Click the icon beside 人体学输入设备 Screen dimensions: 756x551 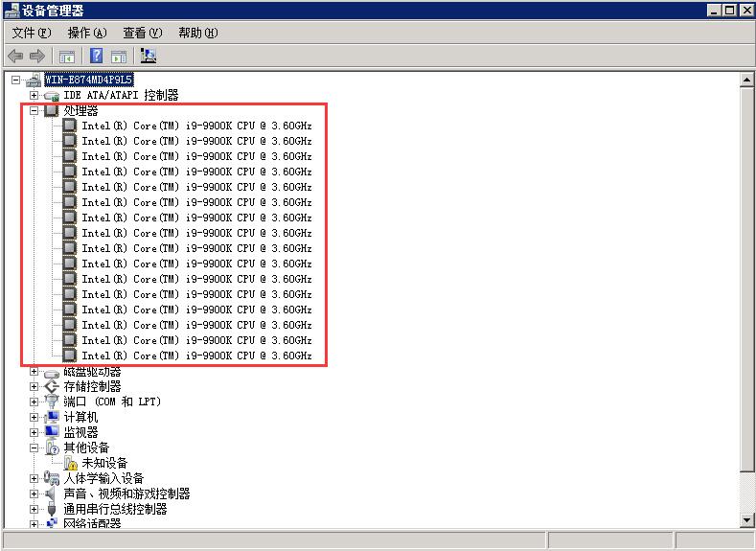point(52,478)
